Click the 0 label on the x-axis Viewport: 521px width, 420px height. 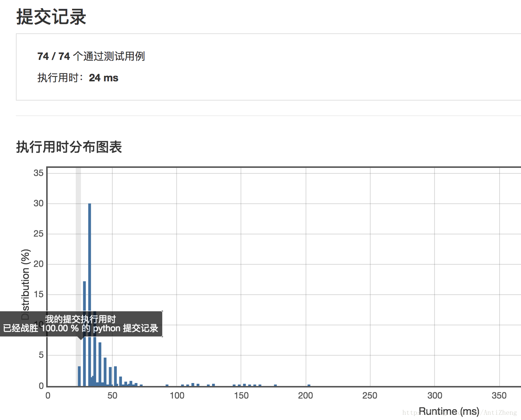(x=48, y=395)
